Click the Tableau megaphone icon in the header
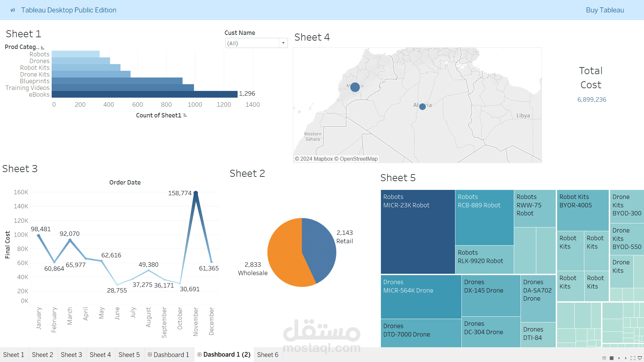This screenshot has width=644, height=362. pos(13,10)
